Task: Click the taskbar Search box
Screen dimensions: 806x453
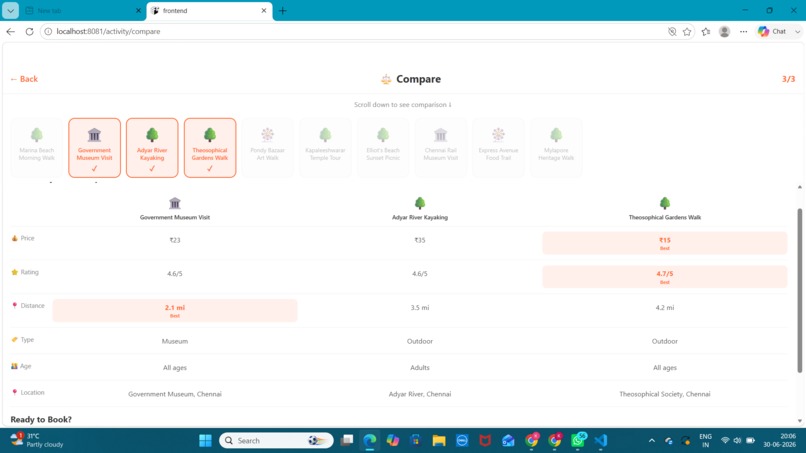Action: 277,441
